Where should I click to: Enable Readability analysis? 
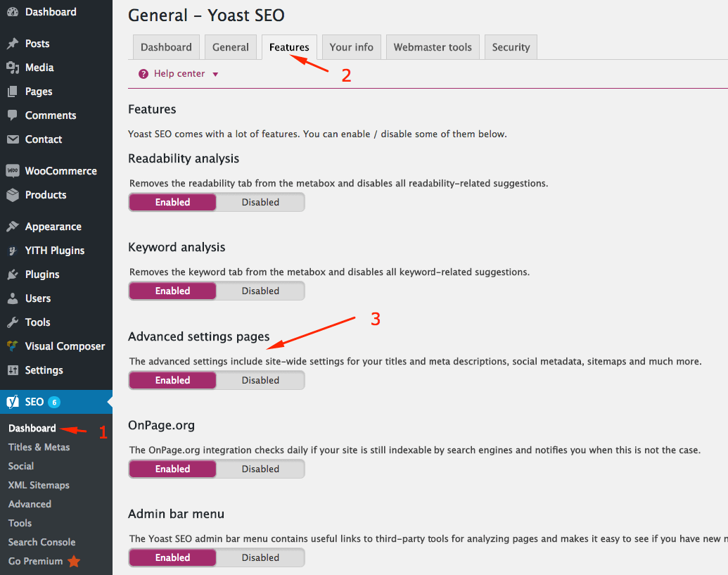click(173, 203)
